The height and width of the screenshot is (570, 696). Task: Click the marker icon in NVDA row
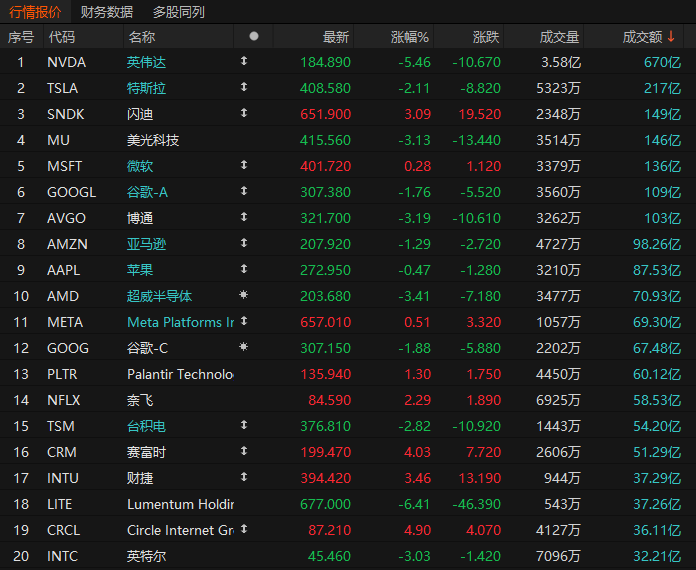click(244, 61)
